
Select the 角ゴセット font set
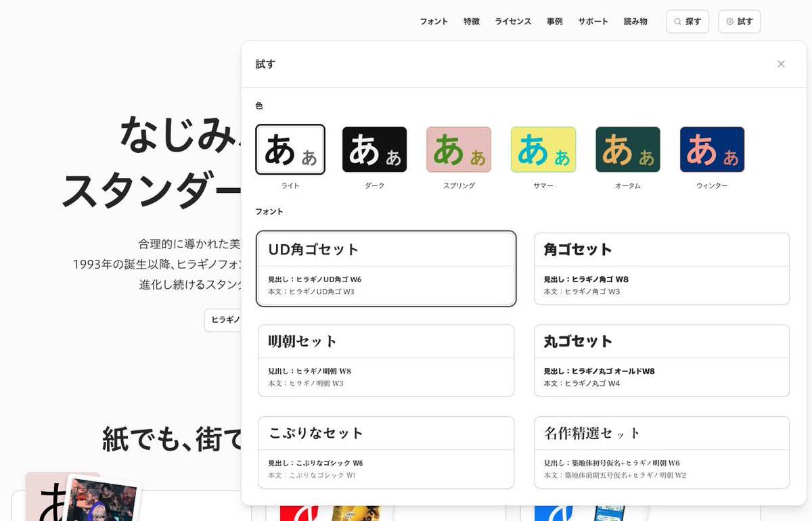click(x=662, y=269)
